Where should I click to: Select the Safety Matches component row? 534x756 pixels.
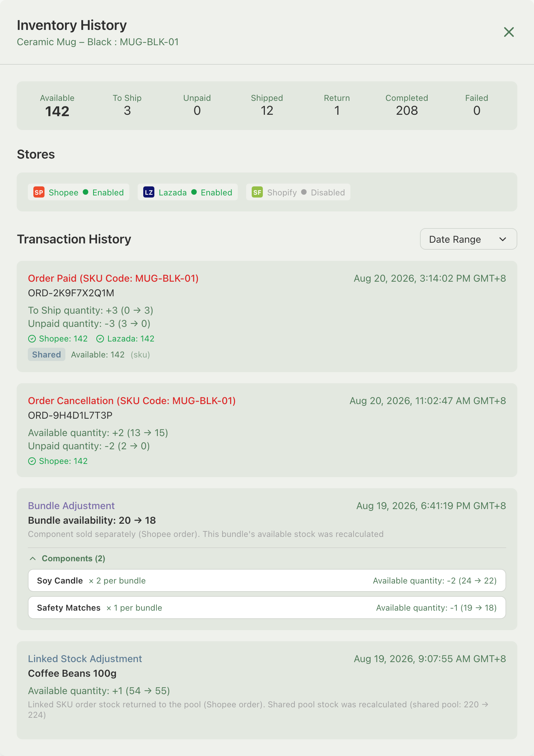coord(267,608)
